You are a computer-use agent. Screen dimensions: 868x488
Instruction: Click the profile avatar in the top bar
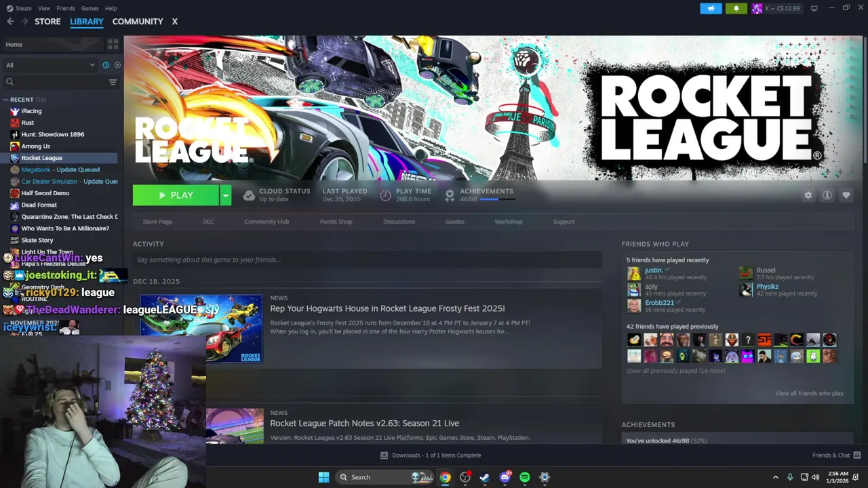pos(757,8)
